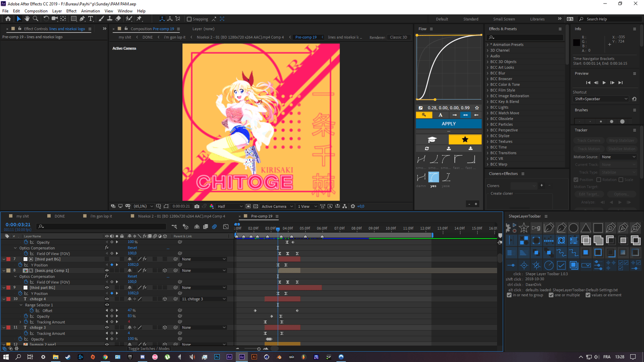Click the current time indicator on ruler
This screenshot has height=362, width=644.
tap(278, 229)
